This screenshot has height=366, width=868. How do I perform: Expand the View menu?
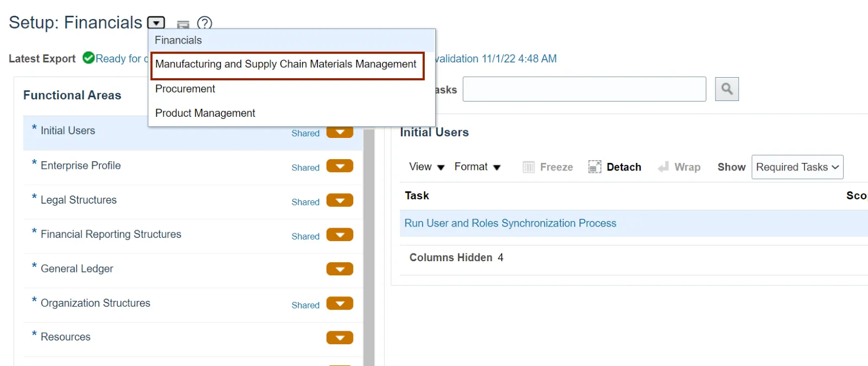click(x=427, y=167)
